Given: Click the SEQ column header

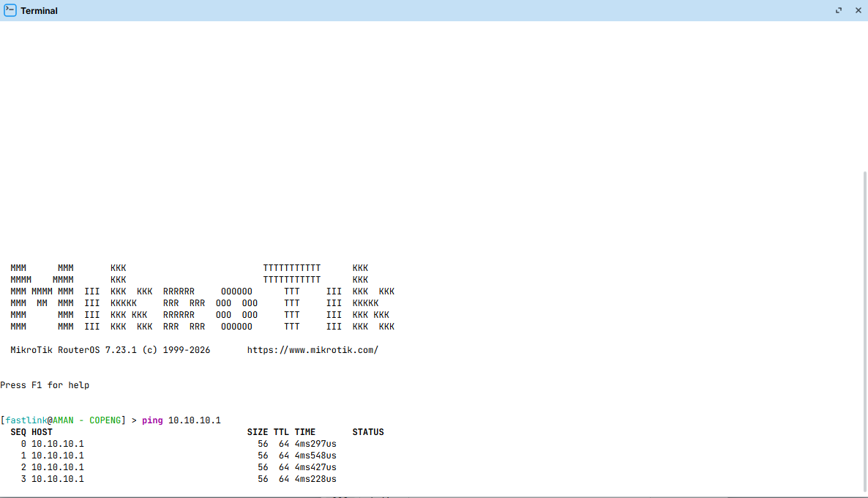Looking at the screenshot, I should (x=18, y=432).
